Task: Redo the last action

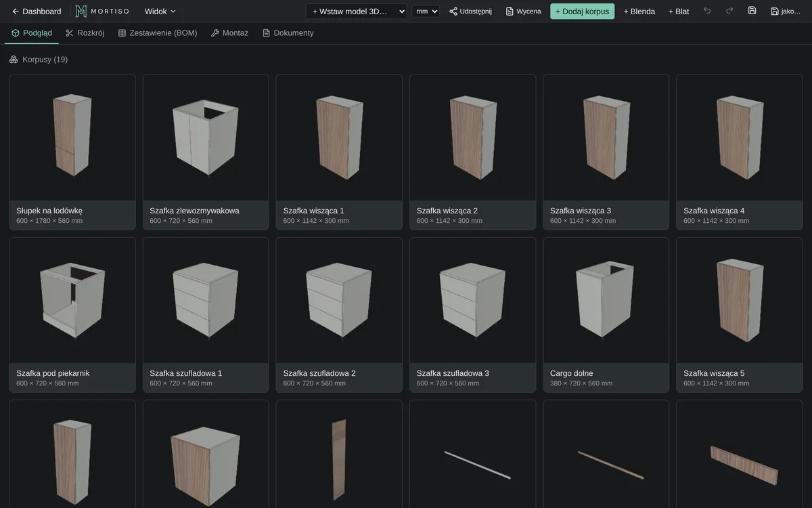Action: tap(729, 11)
